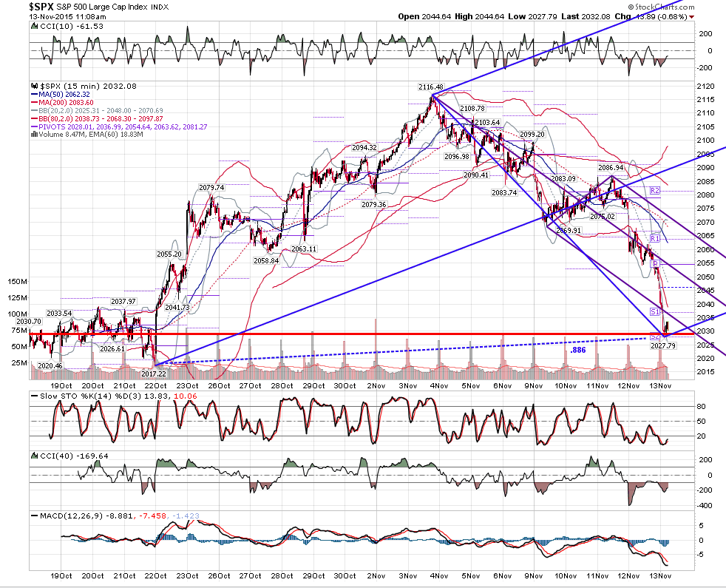The width and height of the screenshot is (726, 588).
Task: Click the 2094.32 price label
Action: [364, 148]
